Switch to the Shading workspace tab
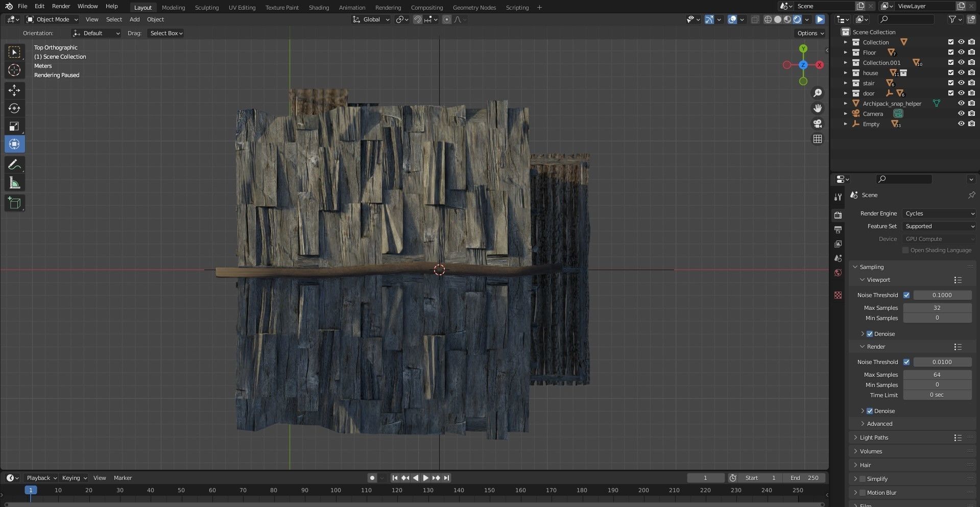This screenshot has width=980, height=507. (319, 8)
